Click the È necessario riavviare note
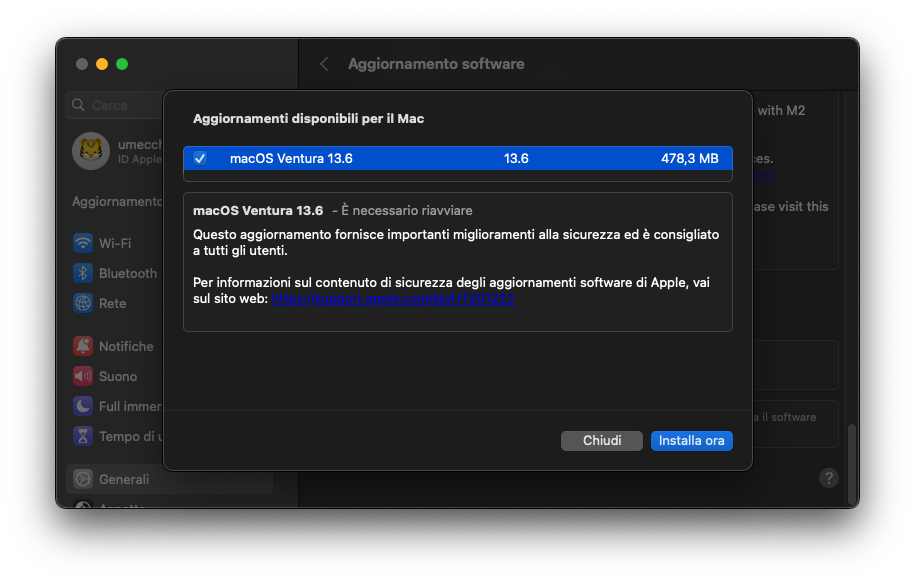This screenshot has height=582, width=915. [x=407, y=210]
